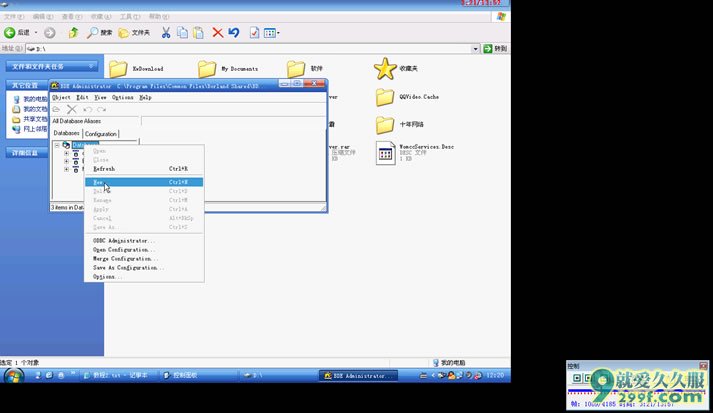This screenshot has height=413, width=713.
Task: Click the Databases root node icon
Action: [66, 145]
